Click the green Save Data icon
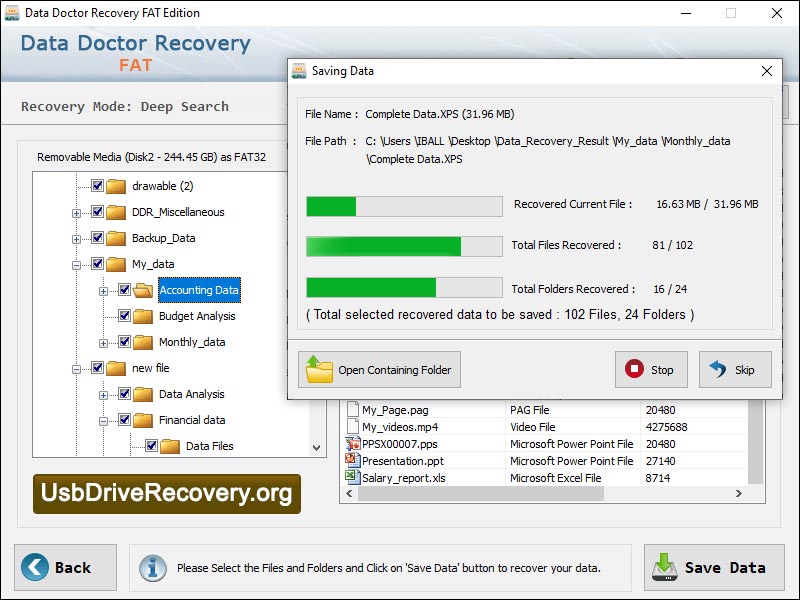Image resolution: width=800 pixels, height=600 pixels. 666,567
